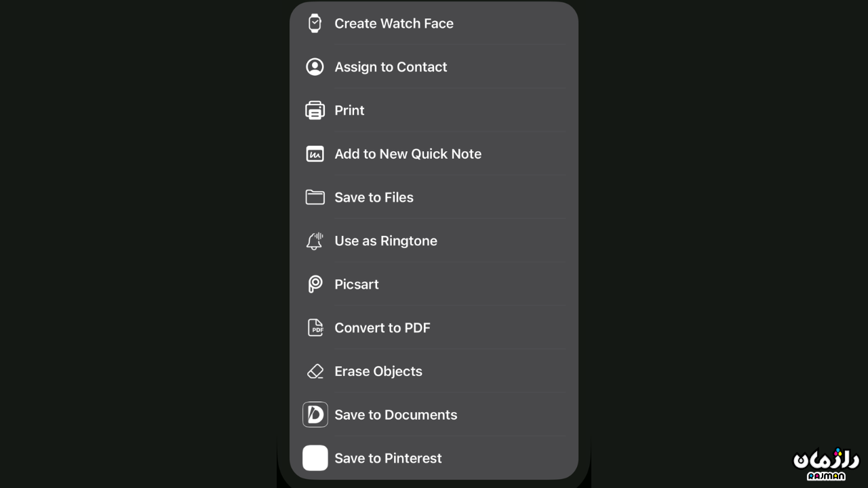Viewport: 868px width, 488px height.
Task: Tap the eraser icon for Erase Objects
Action: click(x=315, y=371)
